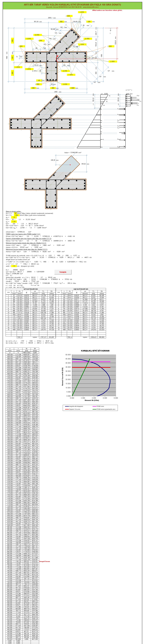Viewport: 145px width, 644px height.
Task: Select the yellow '900' mm dimension cell
Action: (x=61, y=22)
